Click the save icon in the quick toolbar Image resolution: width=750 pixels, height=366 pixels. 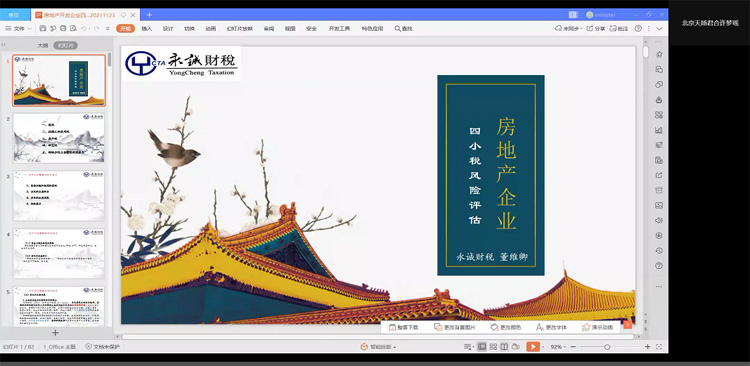[43, 29]
